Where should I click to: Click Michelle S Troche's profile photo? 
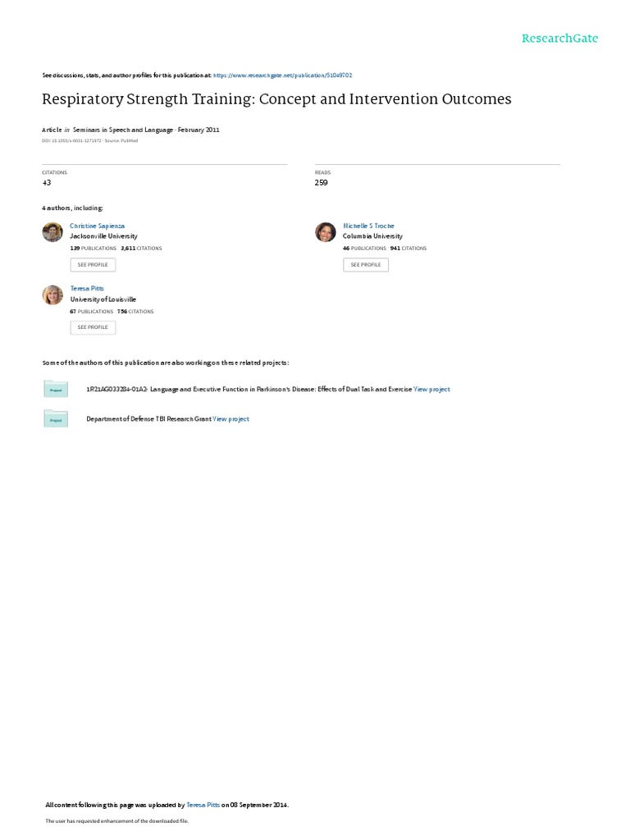coord(325,232)
